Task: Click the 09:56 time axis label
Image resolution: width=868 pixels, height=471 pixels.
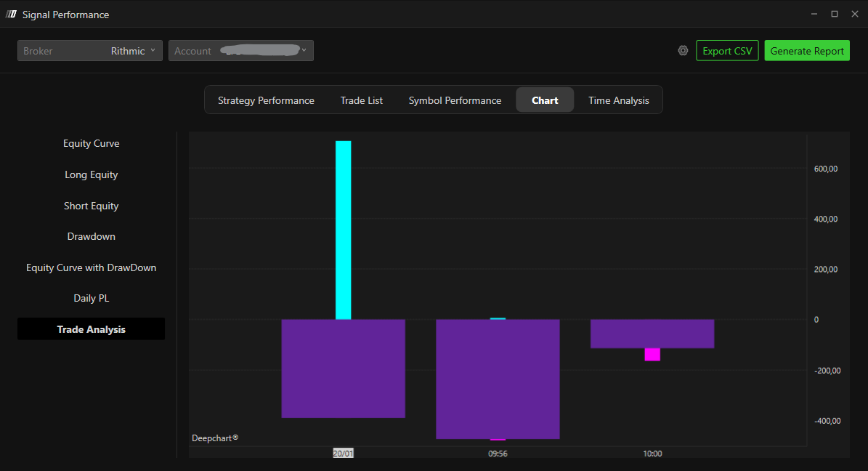Action: coord(498,454)
